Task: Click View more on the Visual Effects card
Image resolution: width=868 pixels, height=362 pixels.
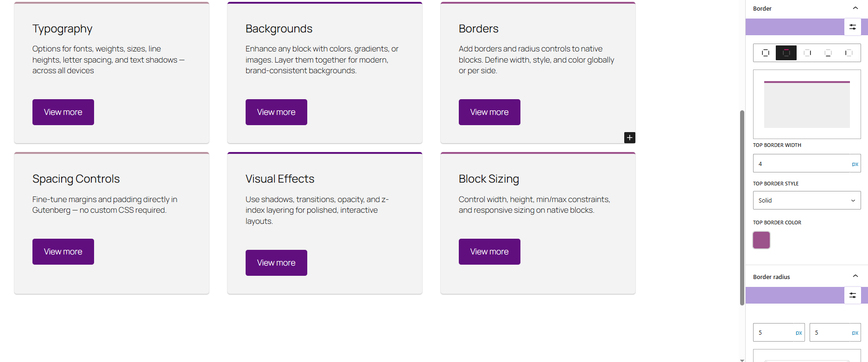Action: point(276,262)
